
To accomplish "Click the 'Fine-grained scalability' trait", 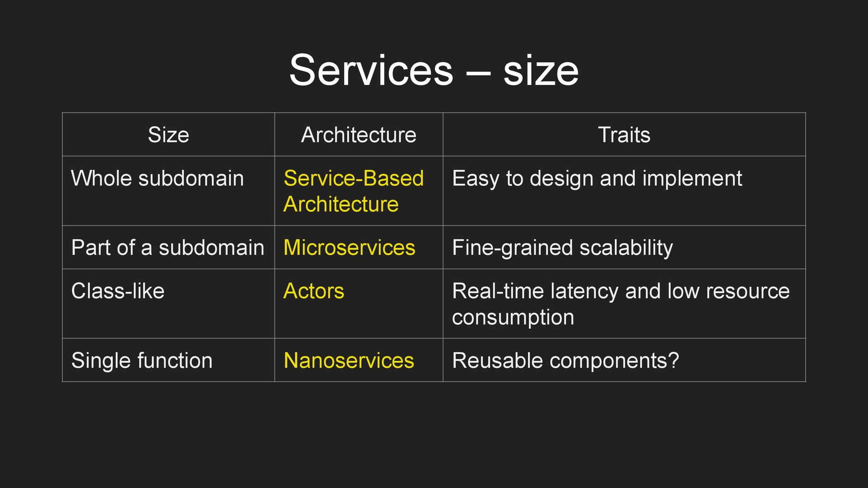I will tap(562, 248).
